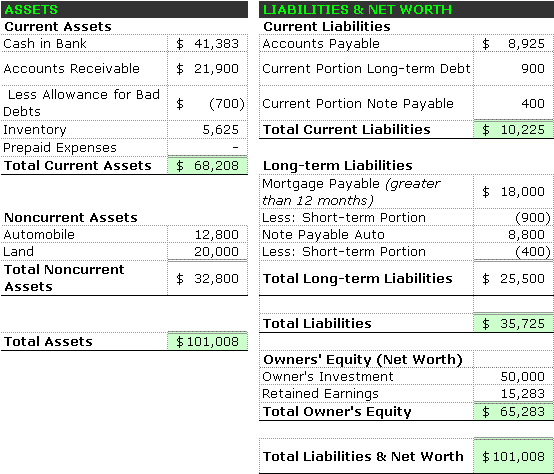
Task: Click the 21,900 receivable amount
Action: (207, 69)
